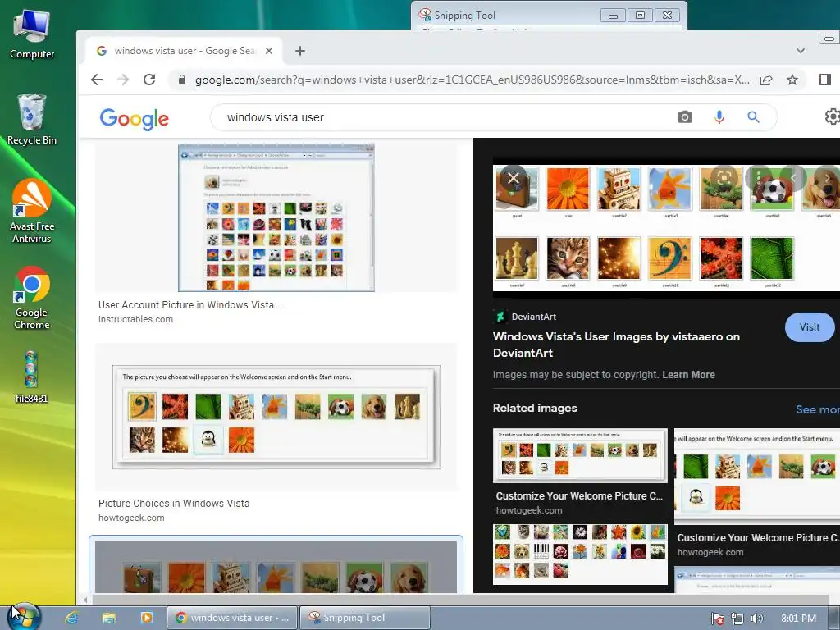Click See more related images
Image resolution: width=840 pixels, height=630 pixels.
(818, 409)
